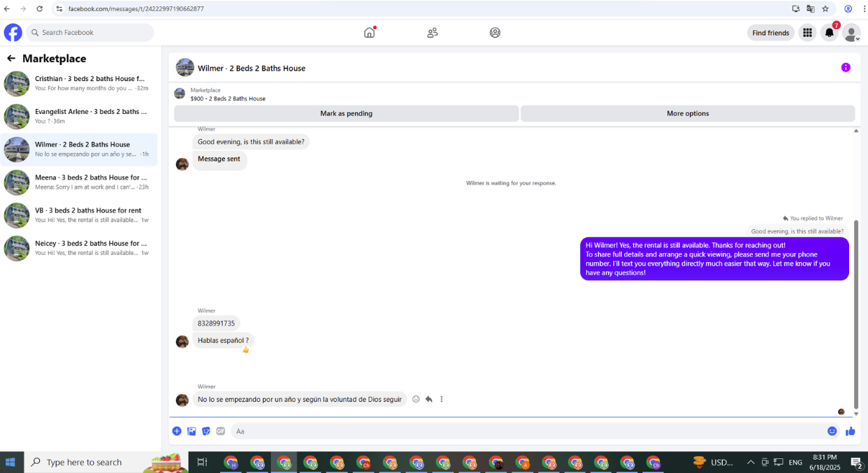This screenshot has width=868, height=473.
Task: Go back using the Marketplace arrow
Action: tap(11, 59)
